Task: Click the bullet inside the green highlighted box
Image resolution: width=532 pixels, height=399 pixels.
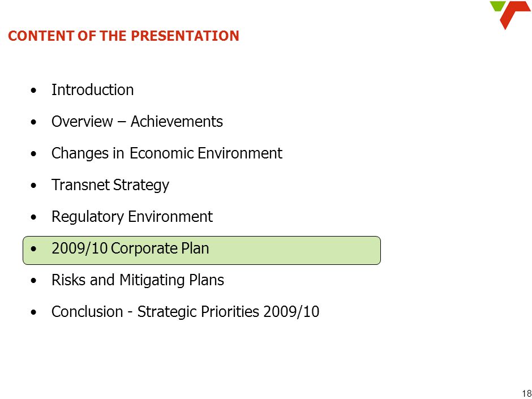Action: [x=33, y=249]
